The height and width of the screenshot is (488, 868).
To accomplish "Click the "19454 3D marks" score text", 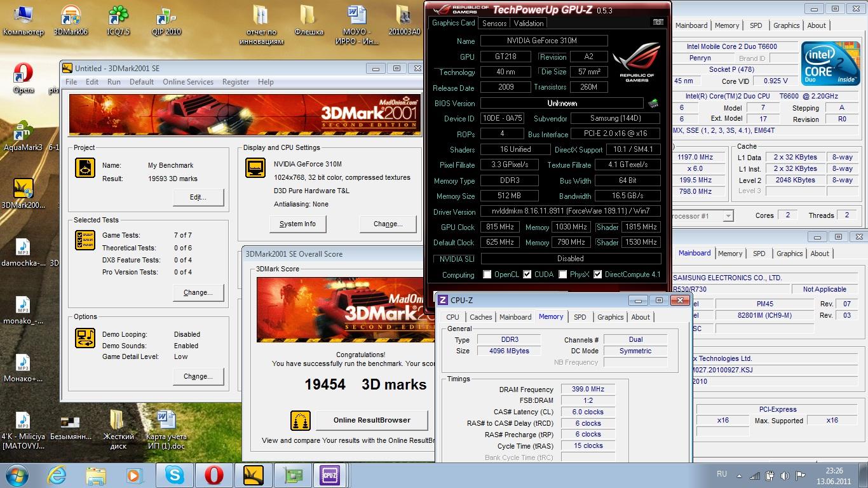I will 365,384.
